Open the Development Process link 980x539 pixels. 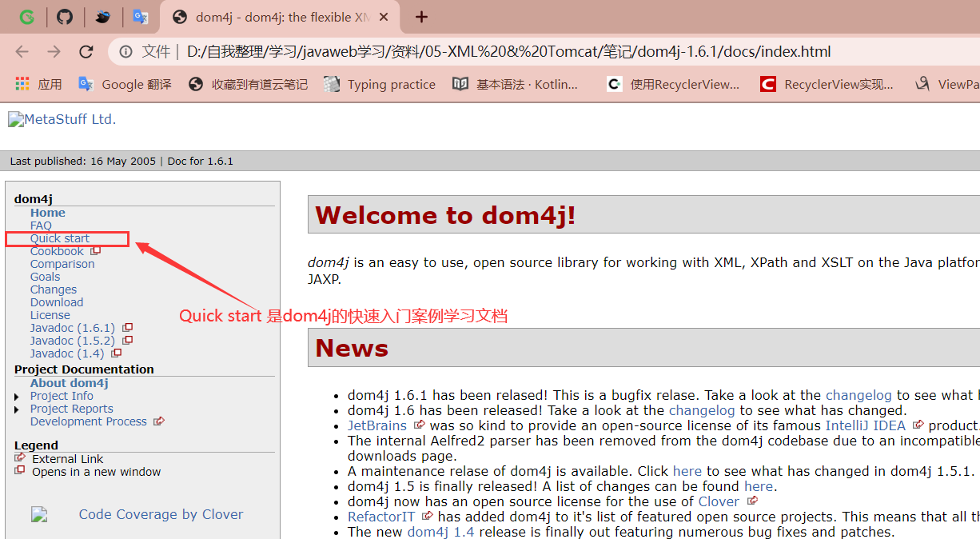click(89, 421)
